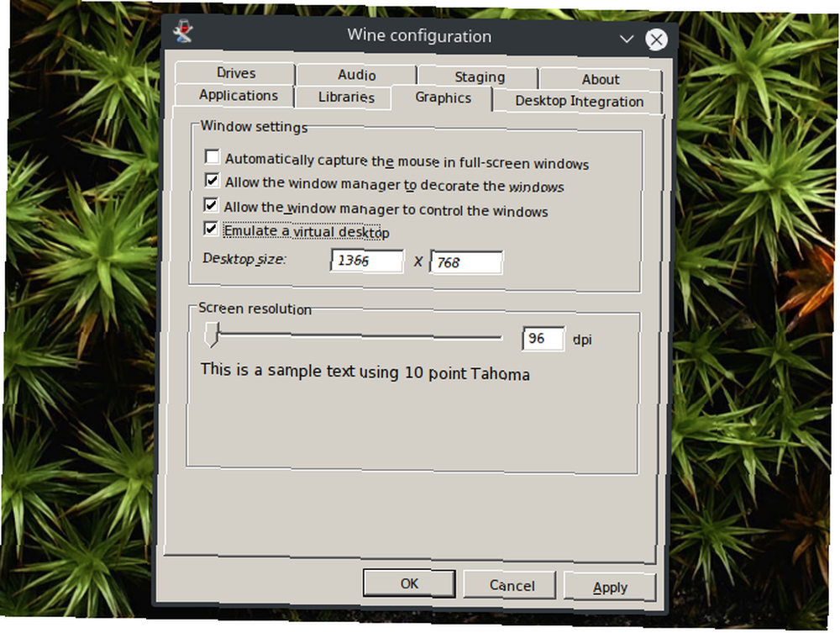The height and width of the screenshot is (633, 840).
Task: Open the Libraries tab
Action: point(346,97)
